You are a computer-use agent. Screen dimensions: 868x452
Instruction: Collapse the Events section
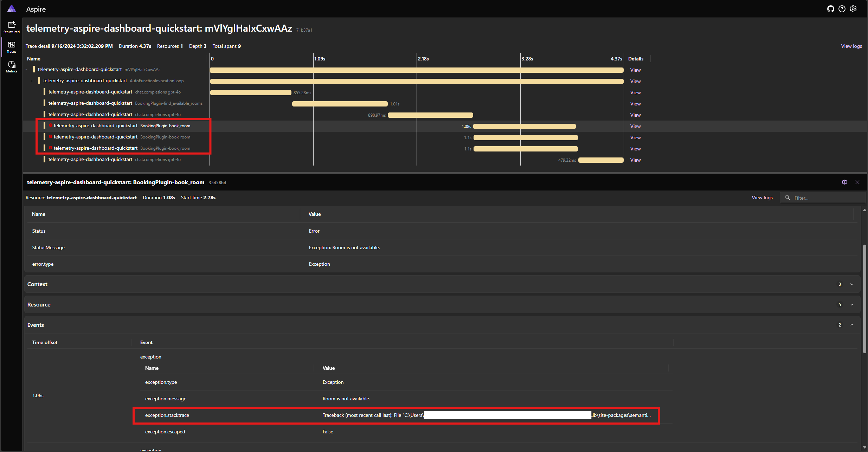852,325
